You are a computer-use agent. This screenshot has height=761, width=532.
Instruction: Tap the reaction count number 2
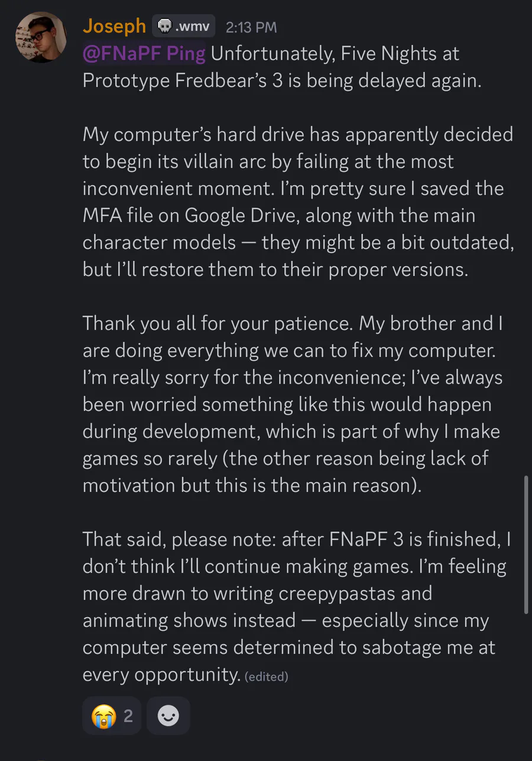click(x=128, y=716)
